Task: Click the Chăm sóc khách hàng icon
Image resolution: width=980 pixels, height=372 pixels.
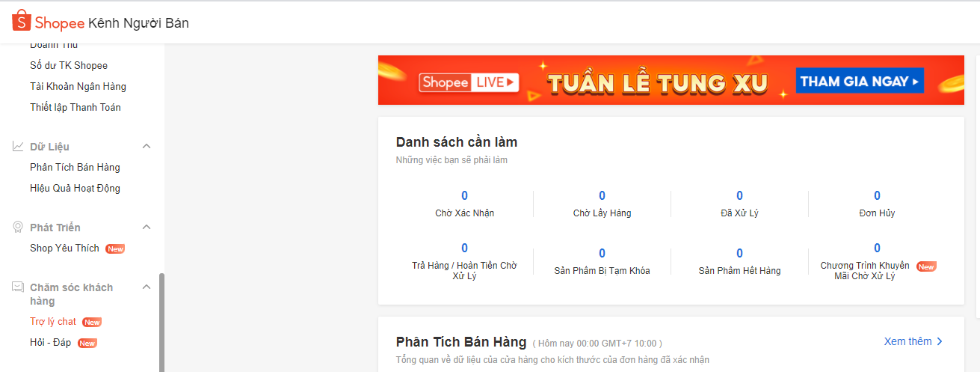Action: 18,287
